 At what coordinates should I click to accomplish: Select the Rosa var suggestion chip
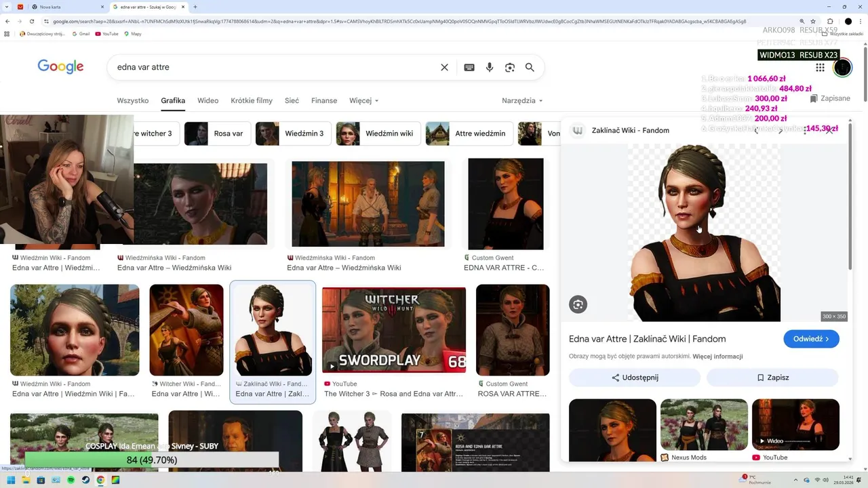(217, 134)
